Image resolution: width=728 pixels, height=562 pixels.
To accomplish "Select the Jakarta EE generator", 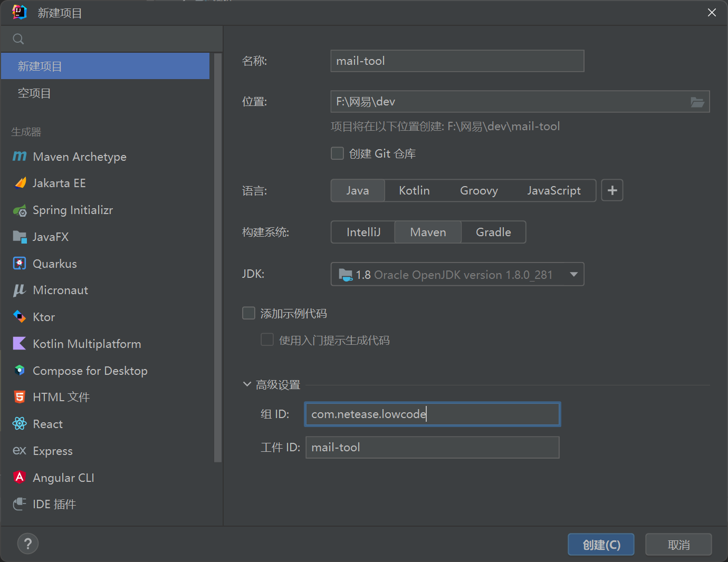I will [x=59, y=183].
